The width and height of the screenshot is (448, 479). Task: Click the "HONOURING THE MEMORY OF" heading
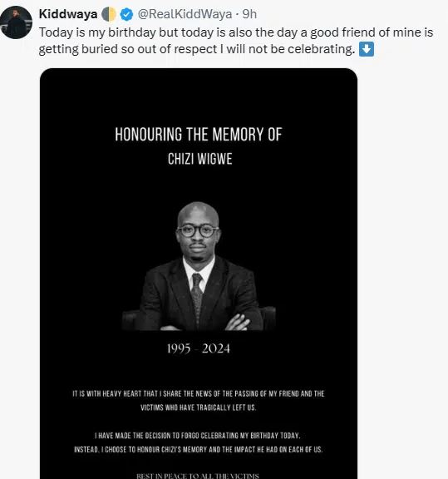click(198, 135)
